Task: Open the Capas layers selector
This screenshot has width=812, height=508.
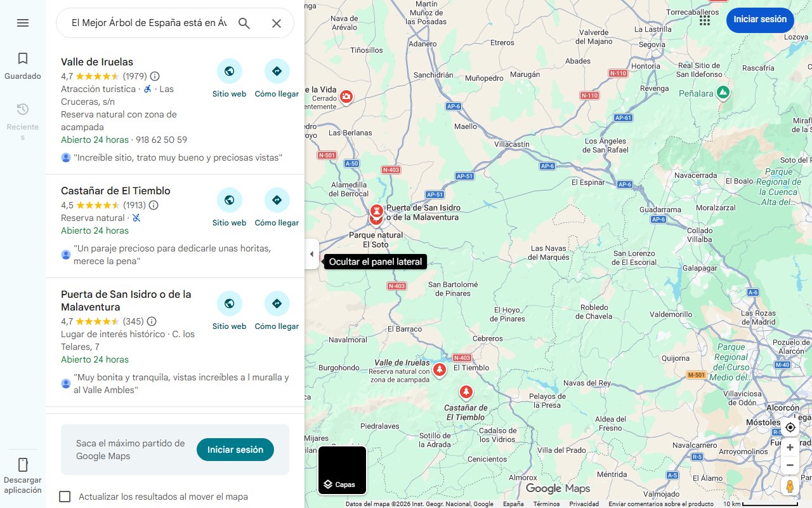Action: tap(343, 471)
